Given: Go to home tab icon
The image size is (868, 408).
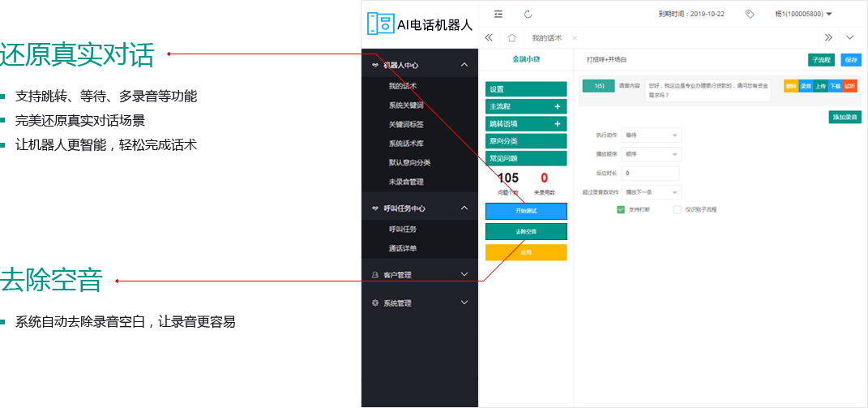Looking at the screenshot, I should [511, 37].
